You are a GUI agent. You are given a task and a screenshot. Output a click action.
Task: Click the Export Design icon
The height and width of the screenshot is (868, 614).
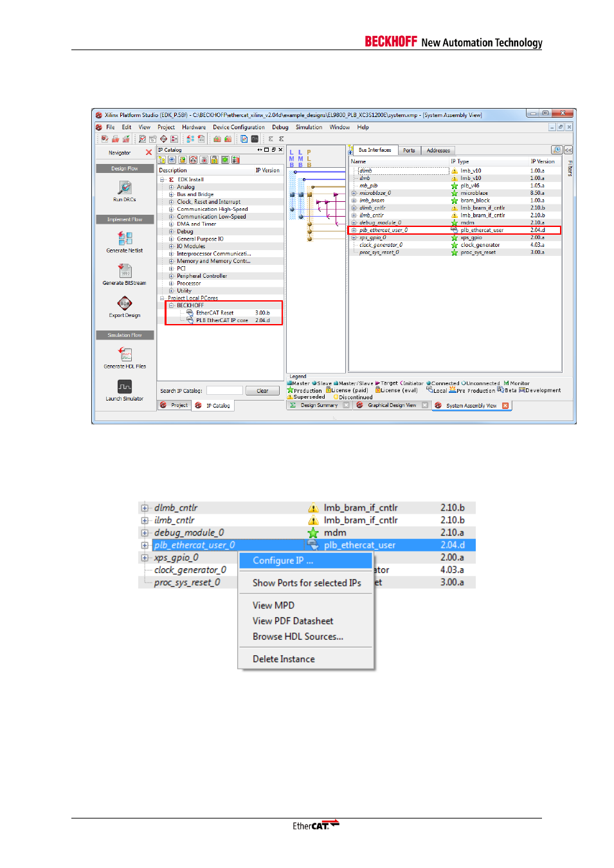tap(125, 303)
